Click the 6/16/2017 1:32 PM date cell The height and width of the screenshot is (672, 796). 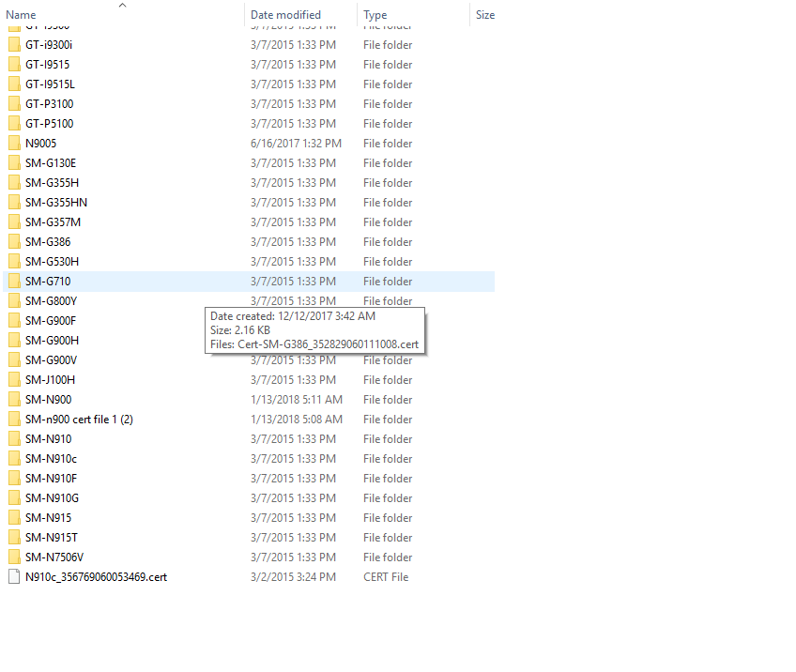[296, 144]
